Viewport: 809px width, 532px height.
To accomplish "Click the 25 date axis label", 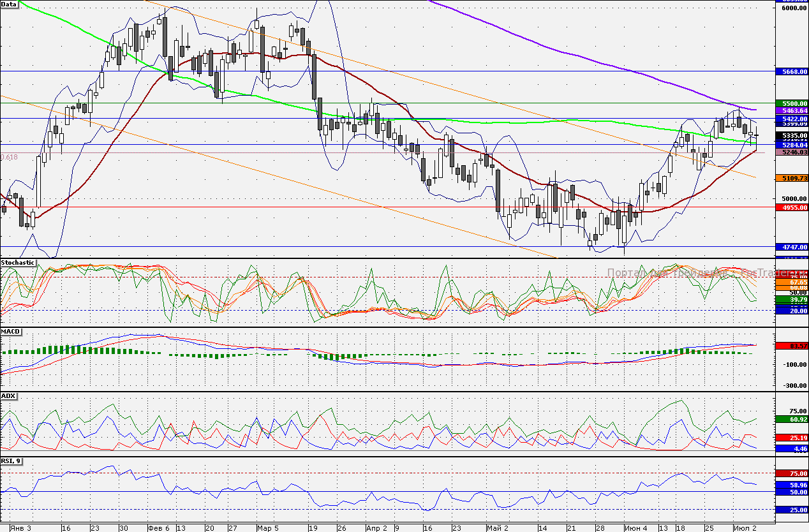I will click(x=709, y=528).
